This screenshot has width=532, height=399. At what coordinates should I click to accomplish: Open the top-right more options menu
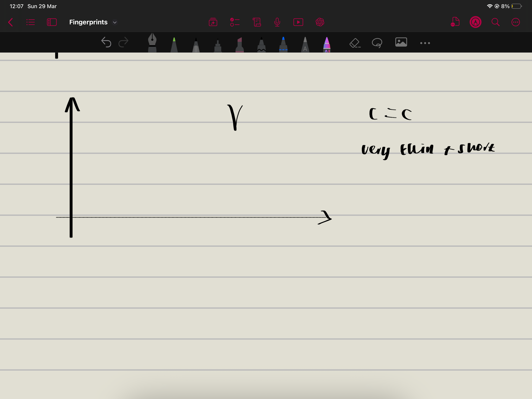(x=516, y=22)
